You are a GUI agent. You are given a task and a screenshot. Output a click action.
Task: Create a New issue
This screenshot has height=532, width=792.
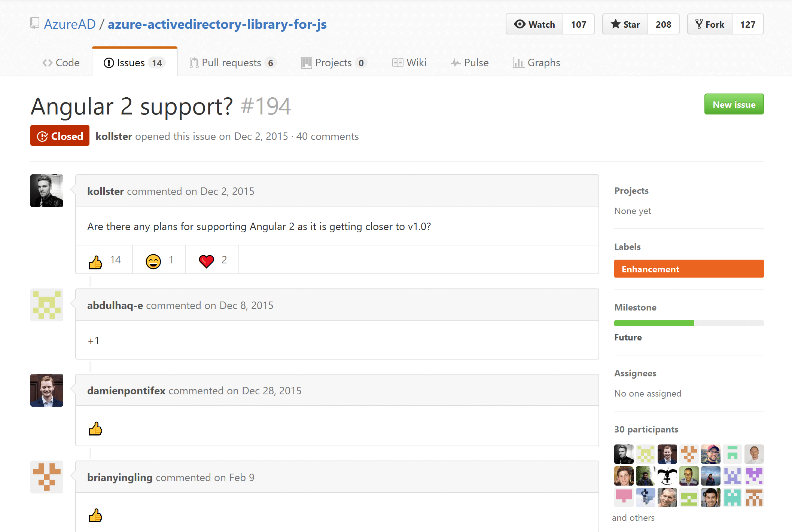pos(734,104)
